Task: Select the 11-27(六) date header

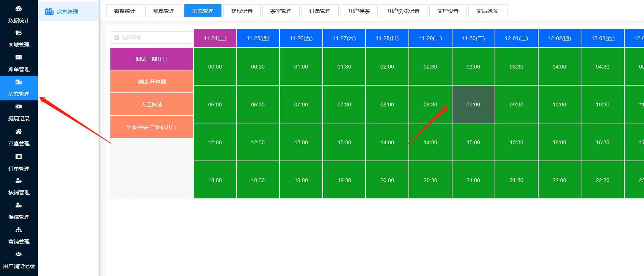Action: click(x=344, y=38)
